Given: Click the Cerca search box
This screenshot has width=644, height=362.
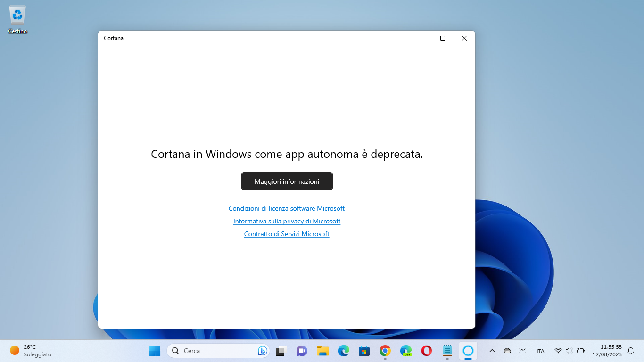Looking at the screenshot, I should 218,351.
